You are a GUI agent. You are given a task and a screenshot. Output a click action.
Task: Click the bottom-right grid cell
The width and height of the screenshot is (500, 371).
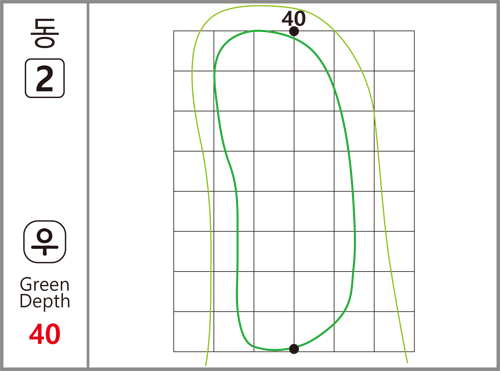point(394,331)
